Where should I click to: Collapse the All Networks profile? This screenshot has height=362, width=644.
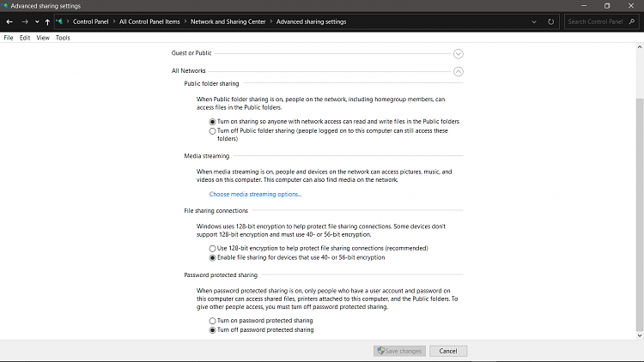coord(459,71)
